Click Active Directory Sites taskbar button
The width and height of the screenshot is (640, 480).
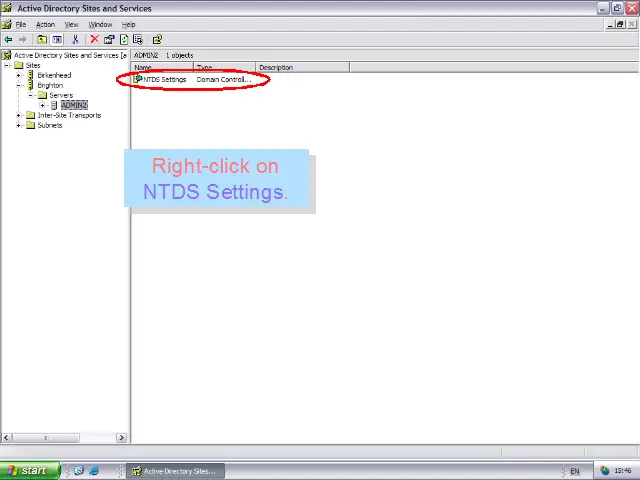pyautogui.click(x=175, y=471)
